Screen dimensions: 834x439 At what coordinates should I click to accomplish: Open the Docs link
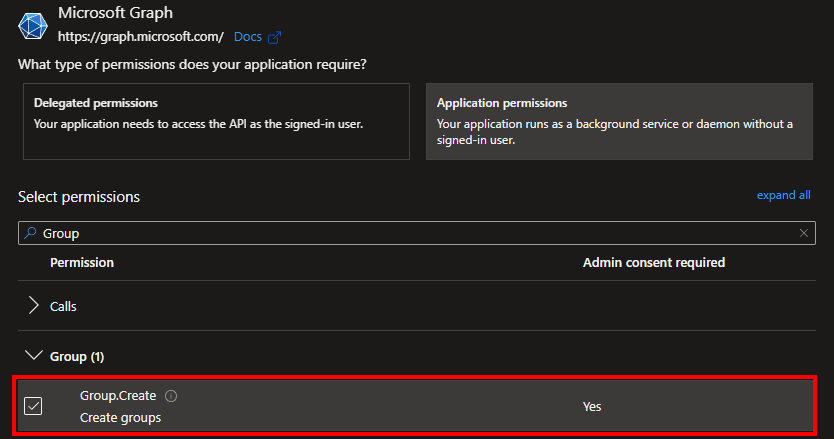point(247,37)
